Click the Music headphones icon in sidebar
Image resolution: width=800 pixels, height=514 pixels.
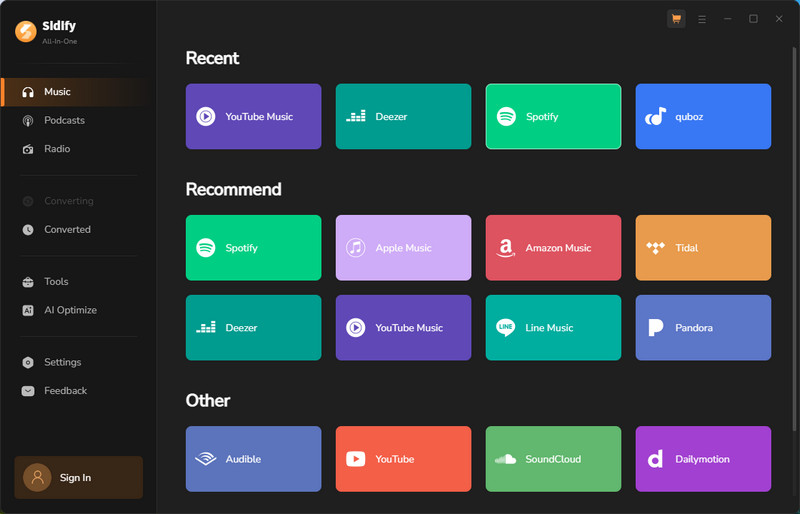click(x=28, y=92)
